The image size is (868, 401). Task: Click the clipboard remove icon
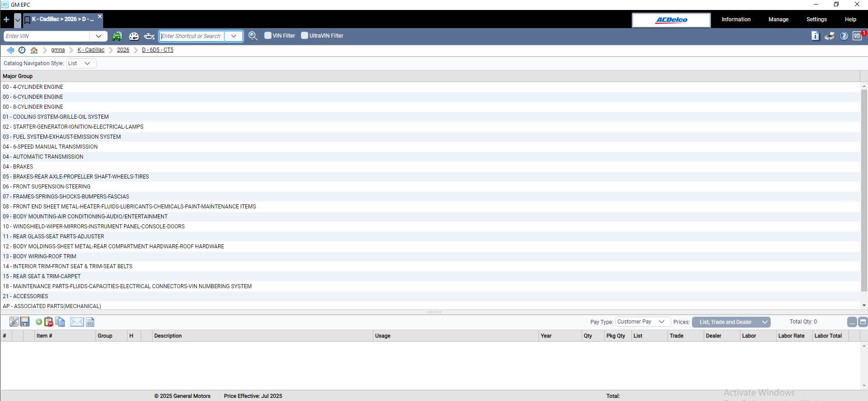[x=49, y=322]
